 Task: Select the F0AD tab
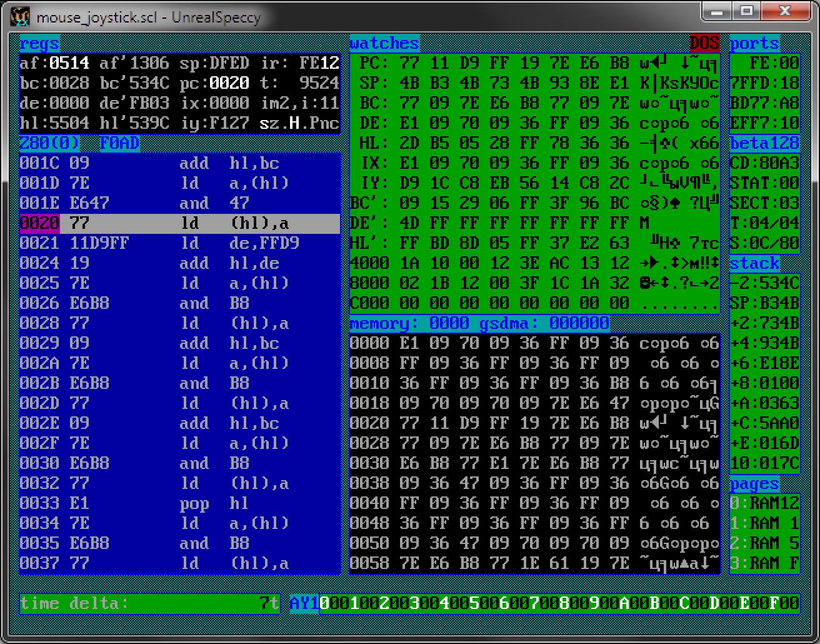[x=119, y=143]
